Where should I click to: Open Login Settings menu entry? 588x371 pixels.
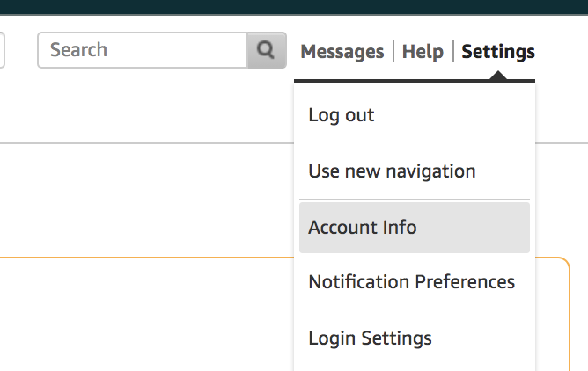click(x=415, y=338)
